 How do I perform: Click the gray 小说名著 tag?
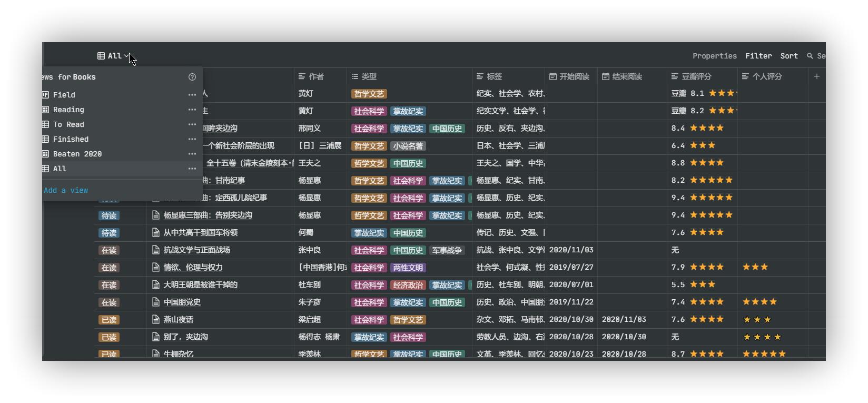click(408, 146)
